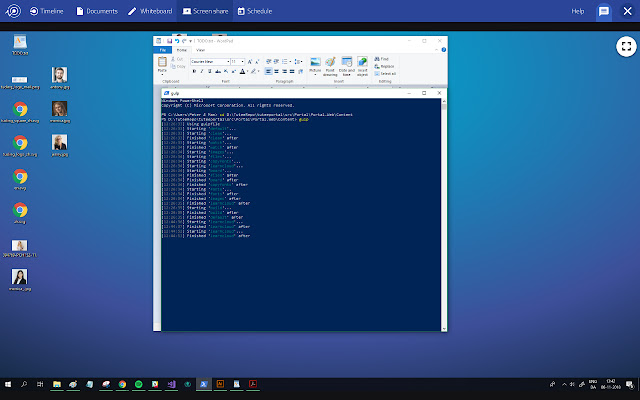Screen dimensions: 640x400
Task: Open File Explorer from the taskbar
Action: pos(57,384)
